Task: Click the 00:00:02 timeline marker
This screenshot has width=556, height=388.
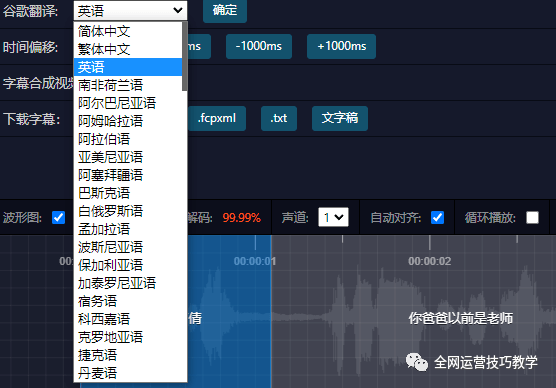Action: tap(429, 261)
